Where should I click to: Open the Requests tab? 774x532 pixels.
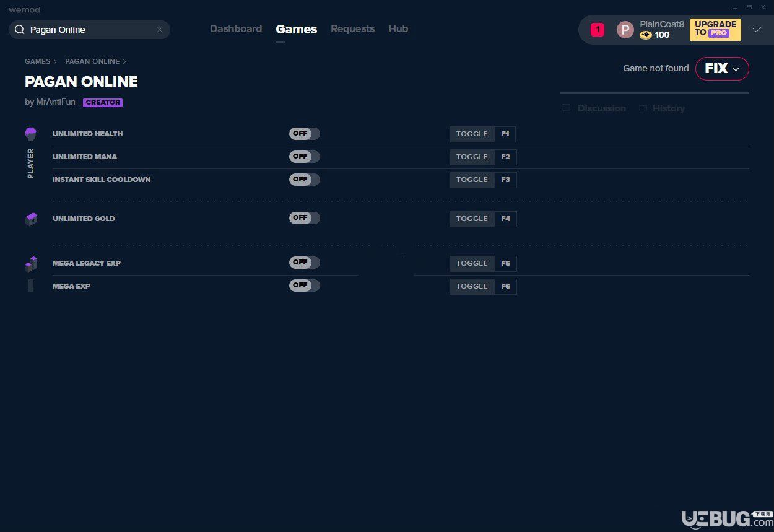(x=353, y=29)
